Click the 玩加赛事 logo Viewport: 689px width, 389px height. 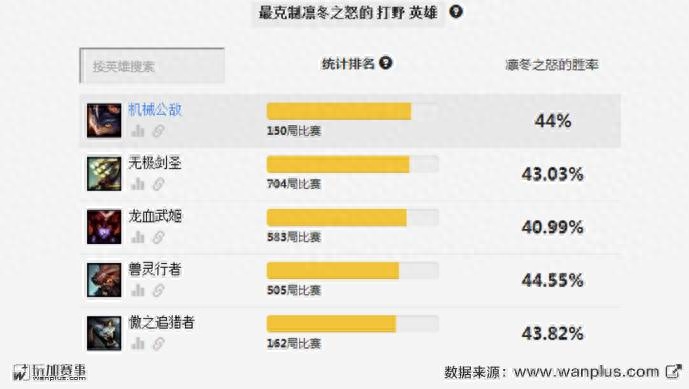(49, 372)
